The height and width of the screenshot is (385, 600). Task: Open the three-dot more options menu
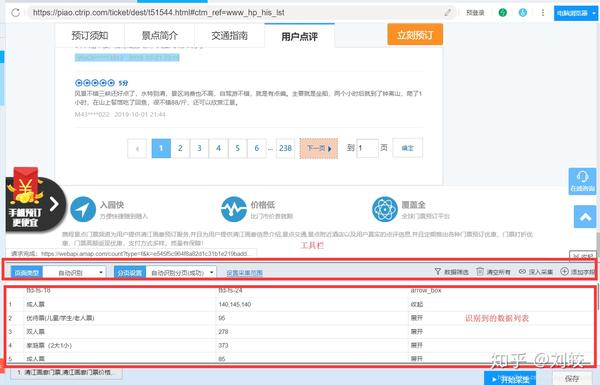543,13
